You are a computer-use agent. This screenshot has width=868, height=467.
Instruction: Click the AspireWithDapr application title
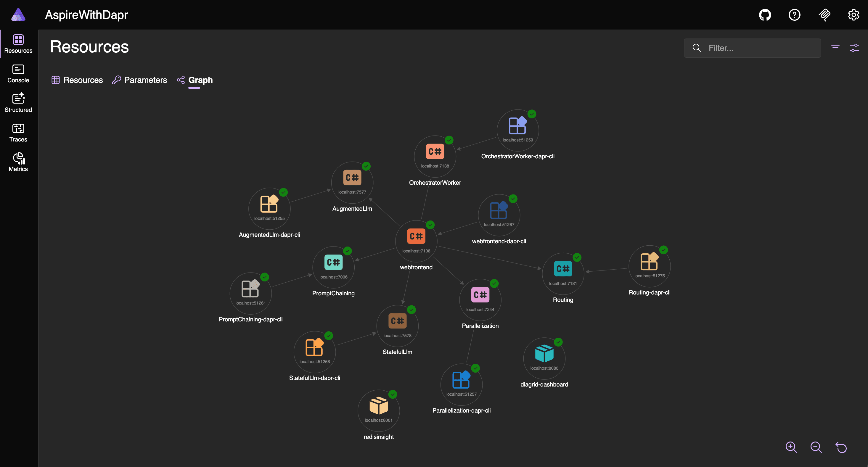(86, 15)
